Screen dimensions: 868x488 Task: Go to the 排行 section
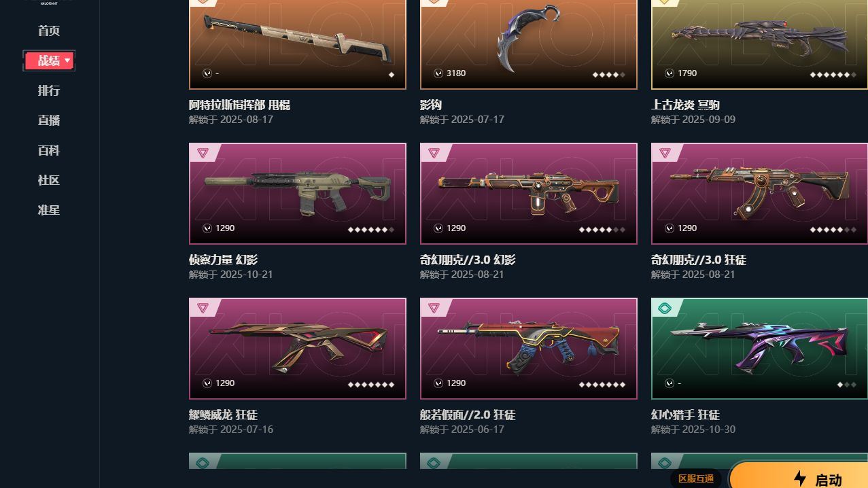pos(49,90)
